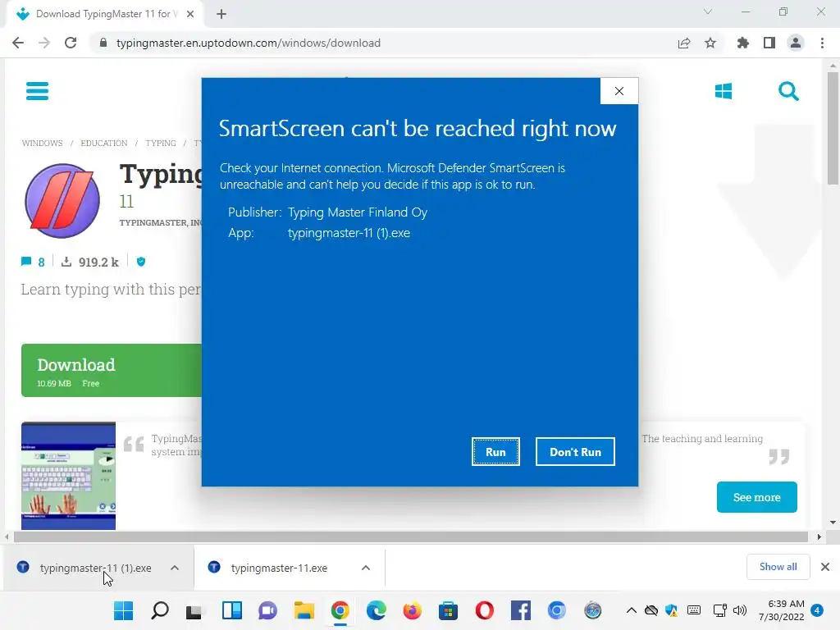Open Windows Start menu
The width and height of the screenshot is (840, 630).
coord(124,610)
